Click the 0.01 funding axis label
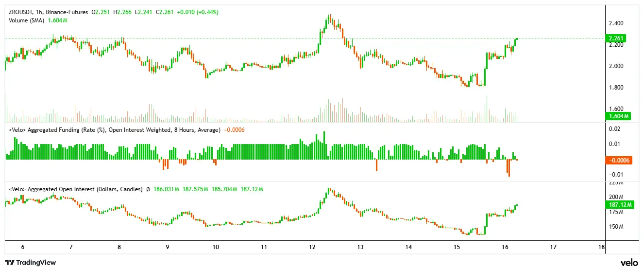The image size is (644, 271). click(x=614, y=144)
